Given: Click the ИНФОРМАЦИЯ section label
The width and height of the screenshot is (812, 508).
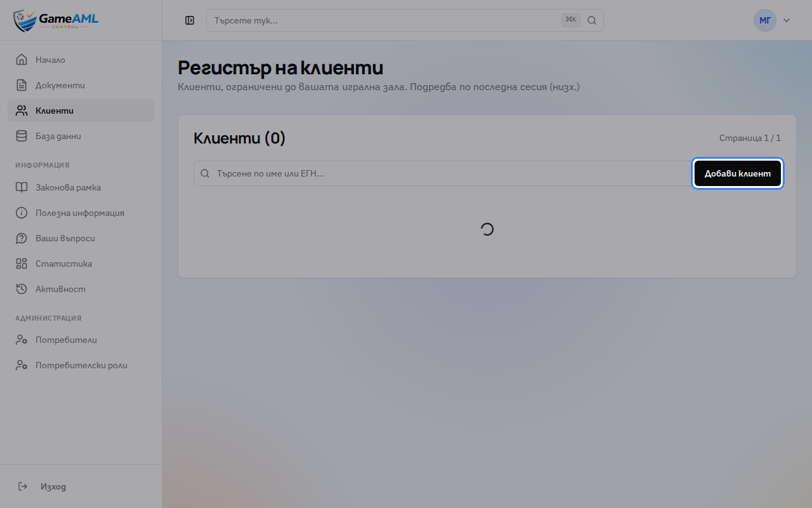Looking at the screenshot, I should pos(43,165).
